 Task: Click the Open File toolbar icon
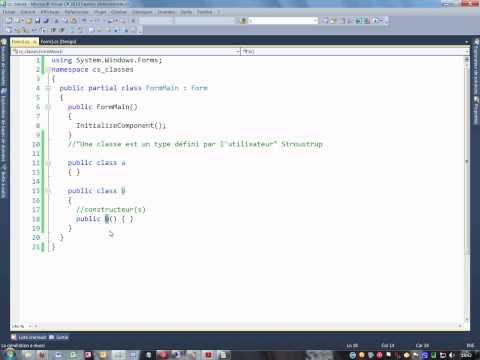(x=29, y=21)
